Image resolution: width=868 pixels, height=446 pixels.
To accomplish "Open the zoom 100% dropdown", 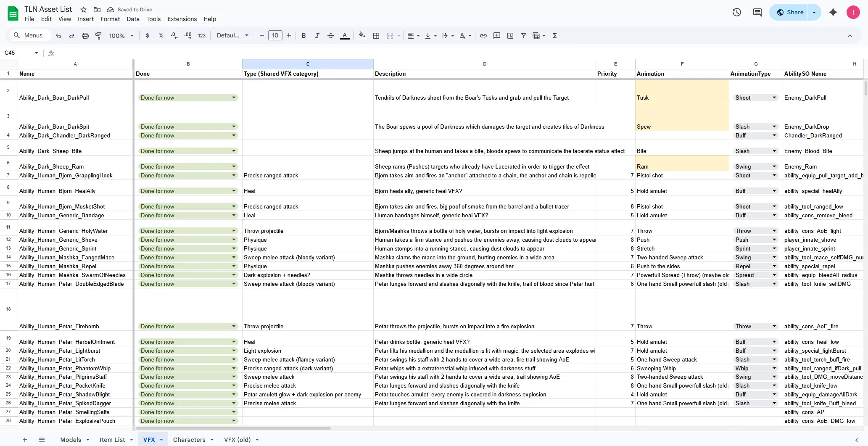I will coord(121,36).
